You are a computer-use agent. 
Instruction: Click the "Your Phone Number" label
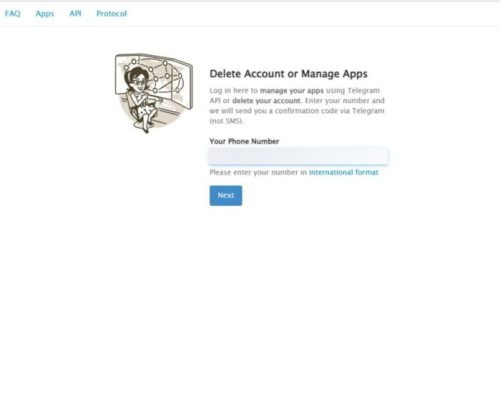click(244, 141)
